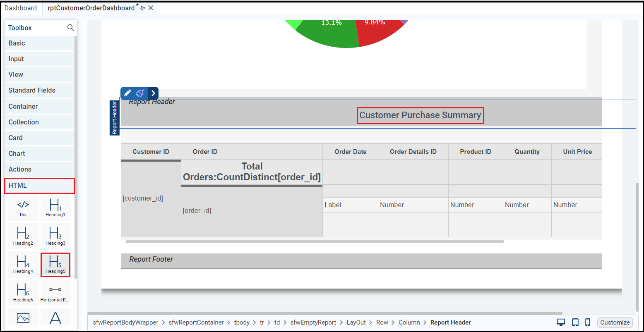644x332 pixels.
Task: Click the designer canvas horizontal scrollbar
Action: pos(325,313)
